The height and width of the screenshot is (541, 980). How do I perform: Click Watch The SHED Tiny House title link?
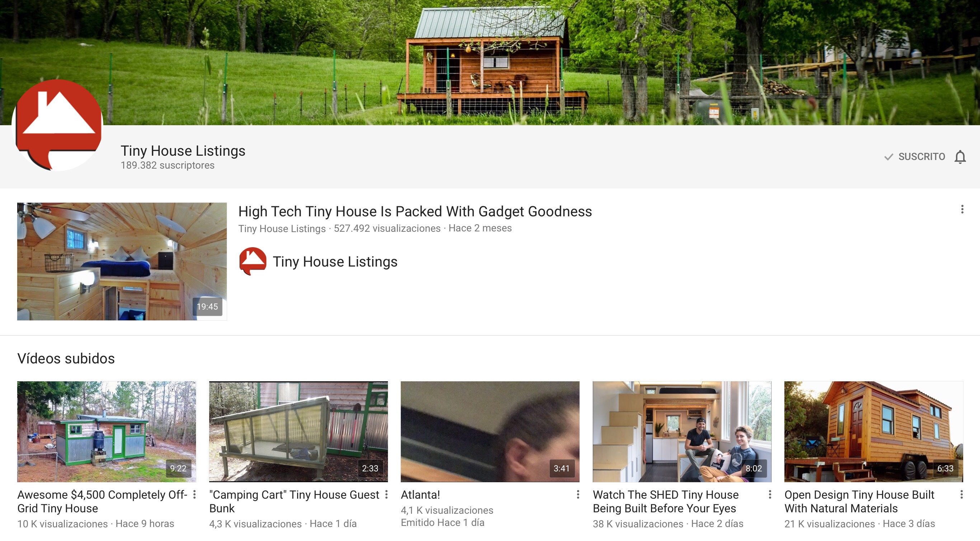666,502
